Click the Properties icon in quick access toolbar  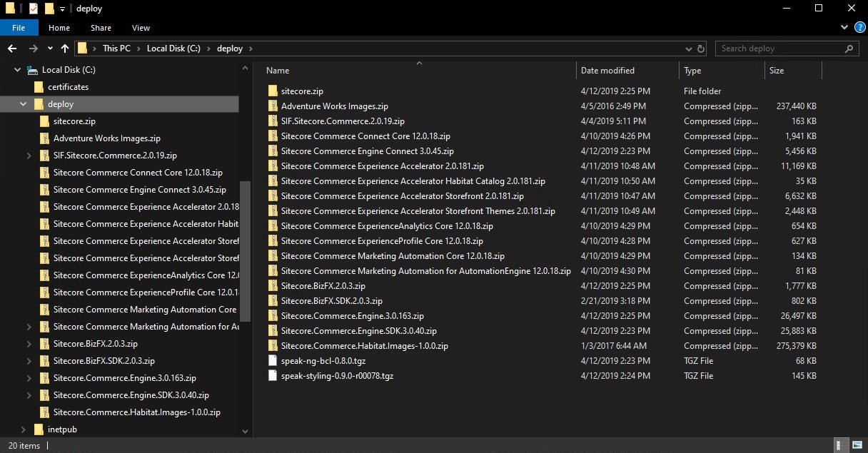pyautogui.click(x=33, y=9)
